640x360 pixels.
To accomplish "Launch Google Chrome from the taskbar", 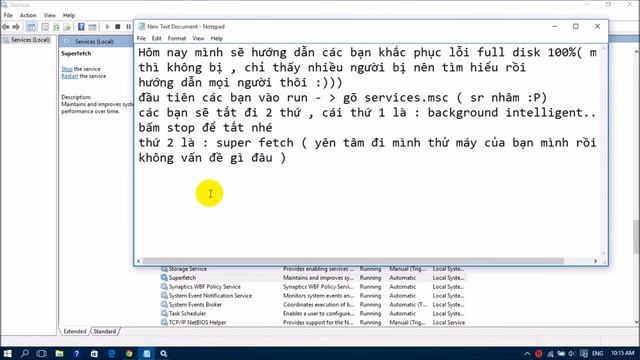I will pyautogui.click(x=129, y=353).
